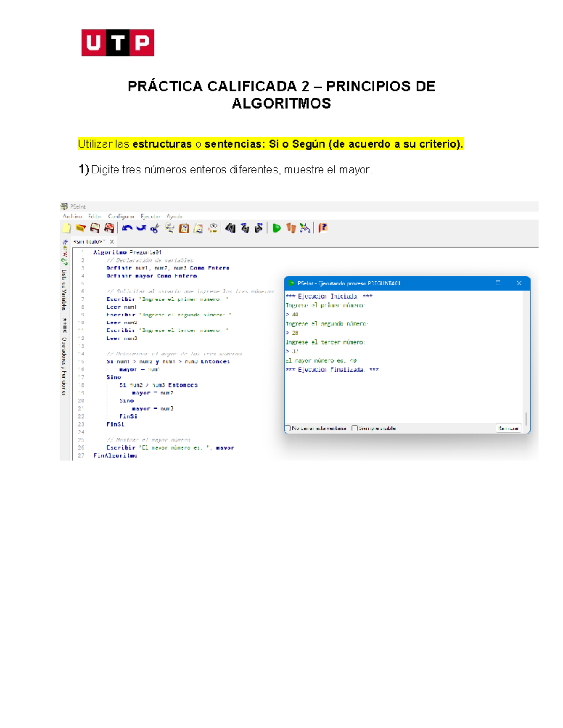Open the Ejecutar menu
The width and height of the screenshot is (563, 728).
click(150, 217)
